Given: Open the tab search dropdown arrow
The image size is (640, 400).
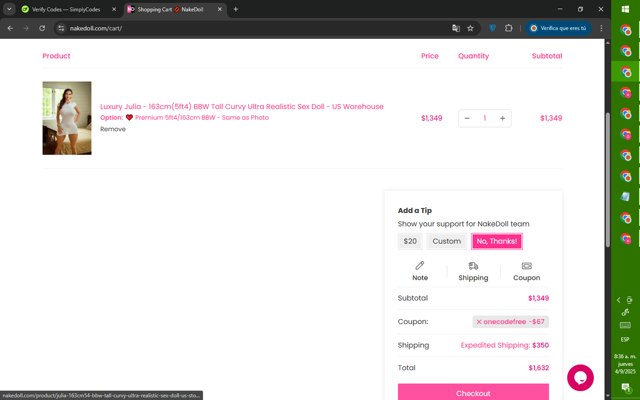Looking at the screenshot, I should pyautogui.click(x=9, y=9).
